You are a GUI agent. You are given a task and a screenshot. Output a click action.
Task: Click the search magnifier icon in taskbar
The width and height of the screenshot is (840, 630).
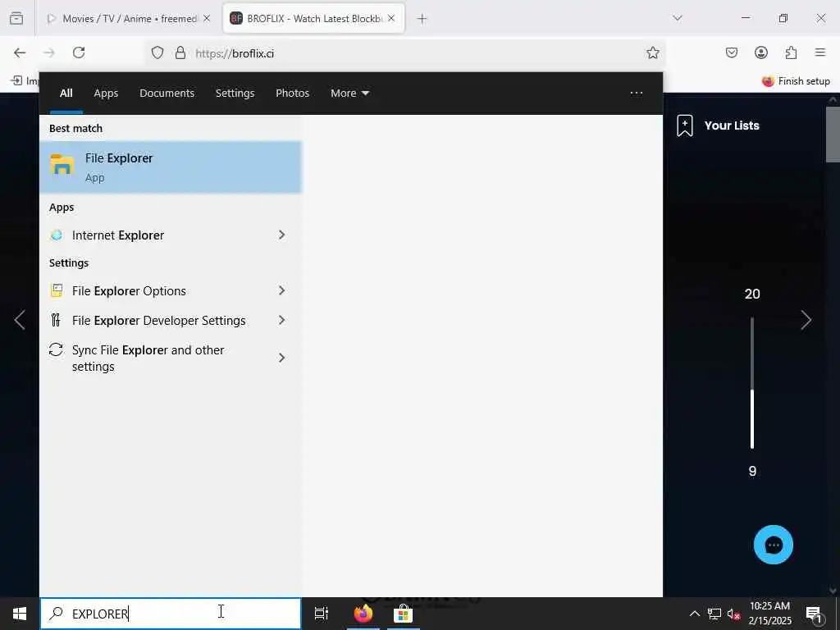[56, 614]
